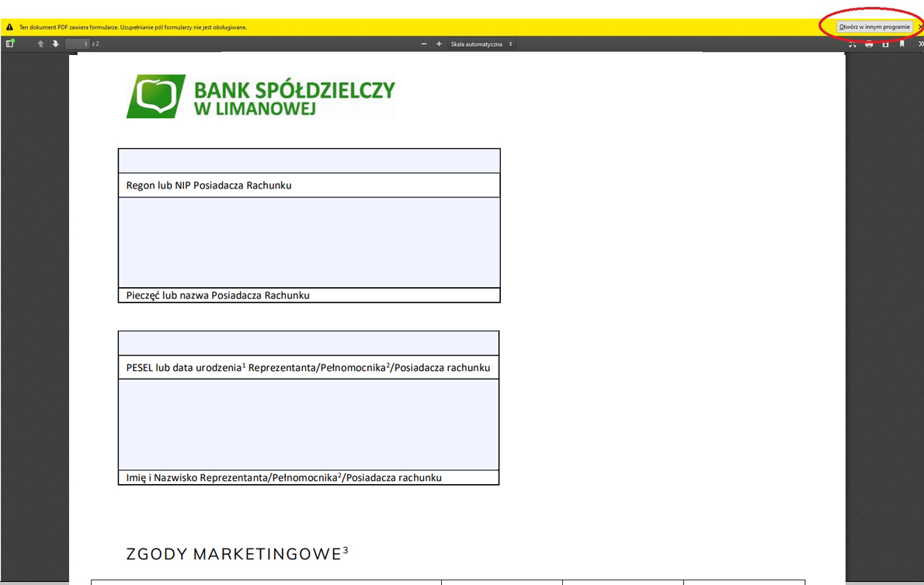Click the bookmark current view icon

[901, 44]
